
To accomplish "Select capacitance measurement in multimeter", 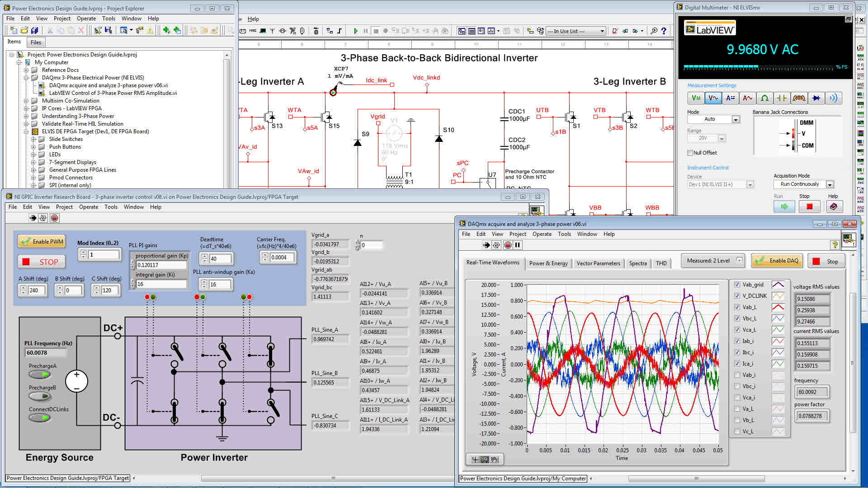I will click(x=782, y=98).
